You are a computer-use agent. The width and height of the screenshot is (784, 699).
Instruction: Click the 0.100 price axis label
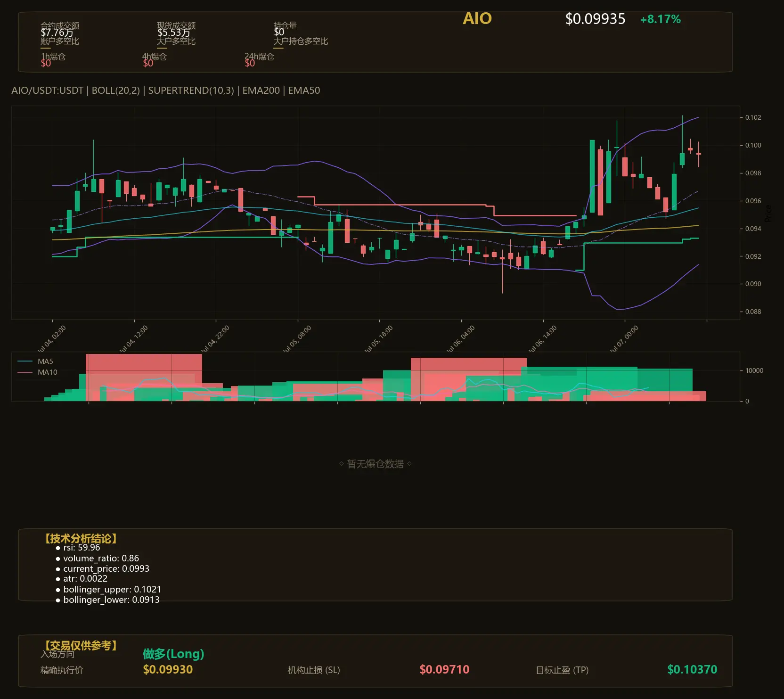coord(753,145)
